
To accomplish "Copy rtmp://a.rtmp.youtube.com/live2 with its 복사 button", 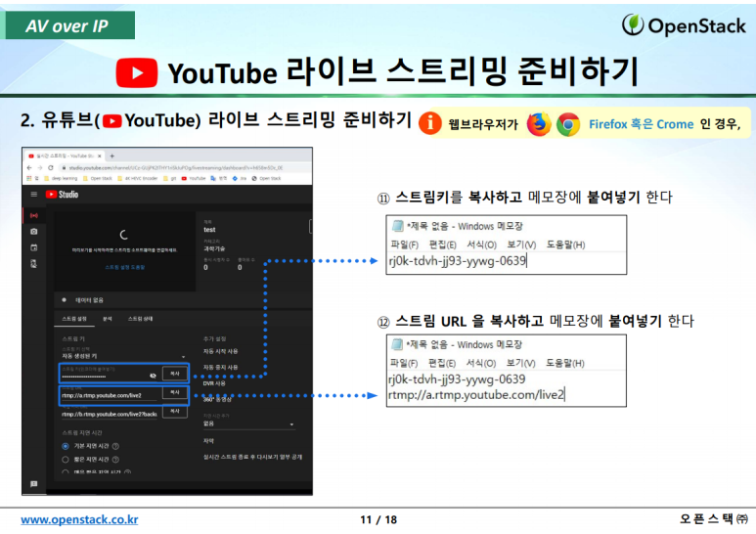I will point(174,392).
